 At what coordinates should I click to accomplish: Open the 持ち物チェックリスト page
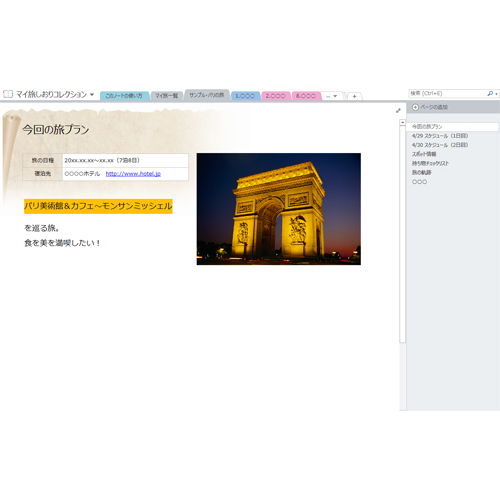(430, 163)
